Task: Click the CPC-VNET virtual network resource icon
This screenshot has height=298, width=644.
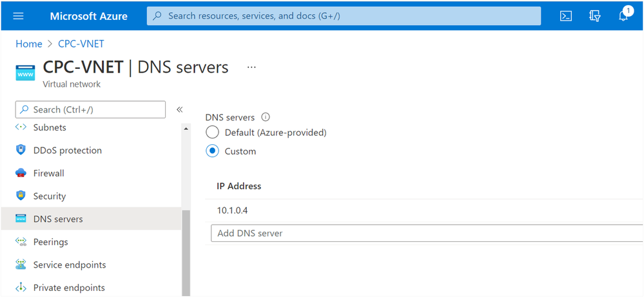Action: click(x=26, y=73)
